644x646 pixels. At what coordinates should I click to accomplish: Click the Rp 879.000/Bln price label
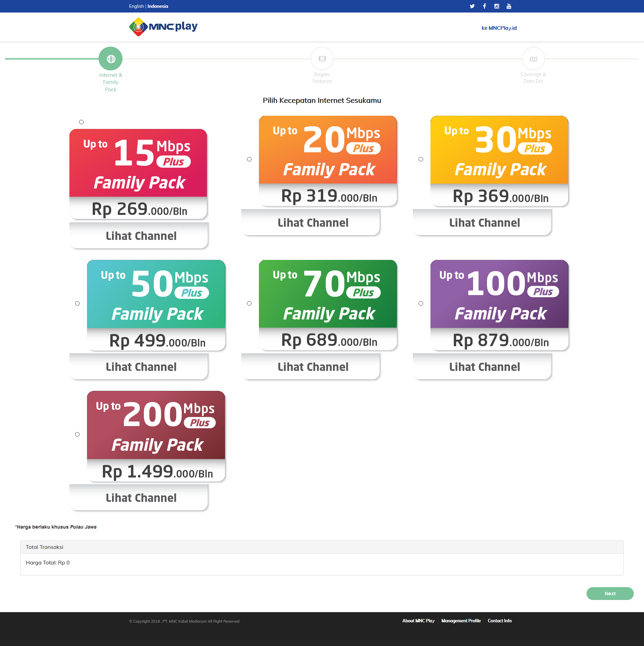(501, 340)
